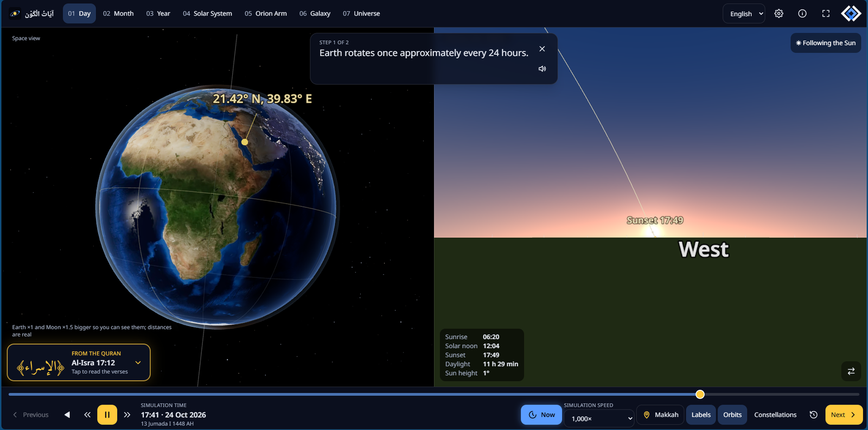The height and width of the screenshot is (430, 868).
Task: Open the info circle icon
Action: [x=802, y=14]
